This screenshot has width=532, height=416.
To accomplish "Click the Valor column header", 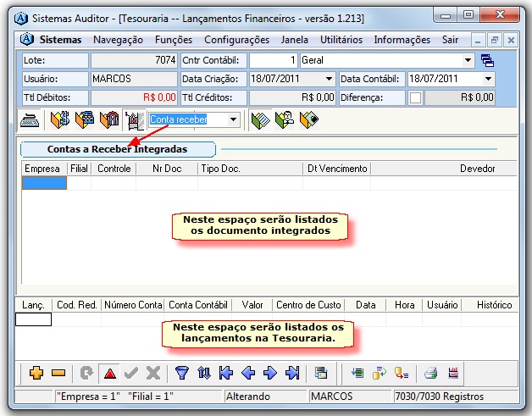I will point(252,305).
